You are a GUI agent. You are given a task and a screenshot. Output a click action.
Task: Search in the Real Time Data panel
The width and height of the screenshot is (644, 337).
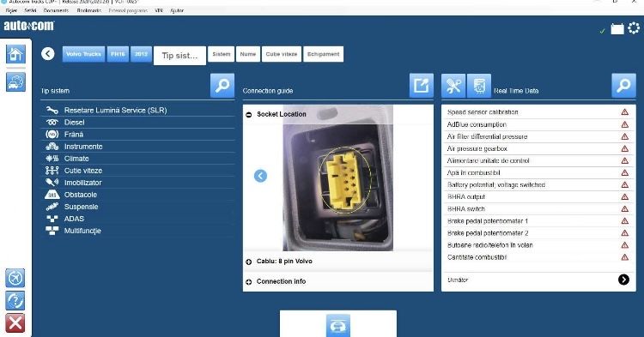(x=623, y=86)
